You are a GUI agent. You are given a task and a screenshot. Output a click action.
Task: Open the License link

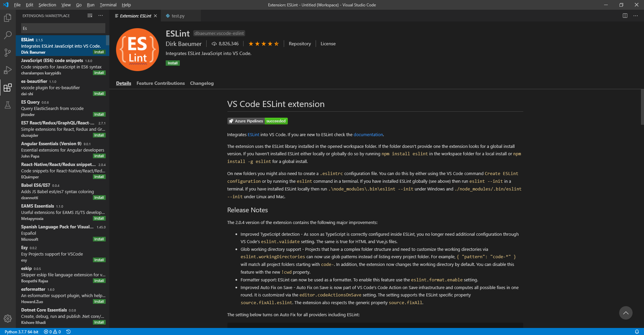coord(328,44)
